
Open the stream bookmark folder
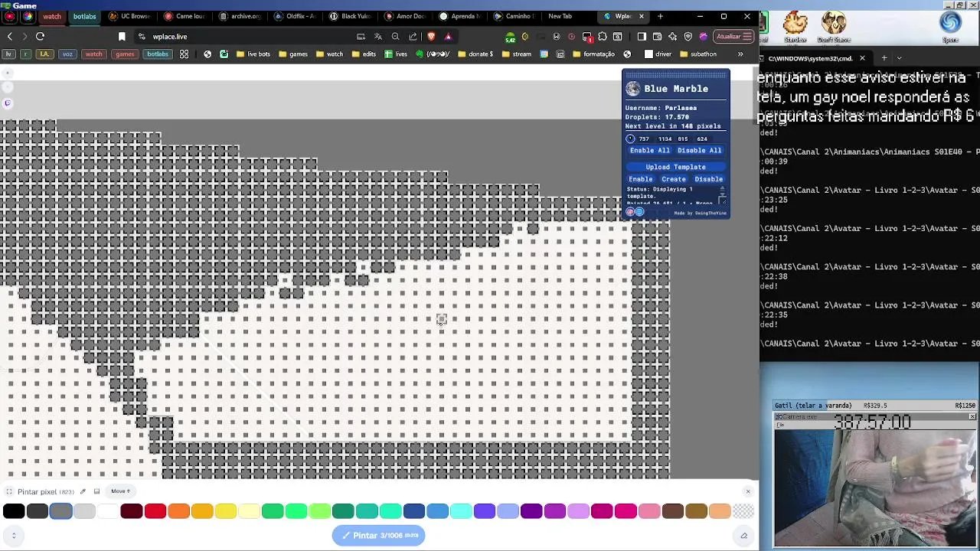[x=517, y=54]
